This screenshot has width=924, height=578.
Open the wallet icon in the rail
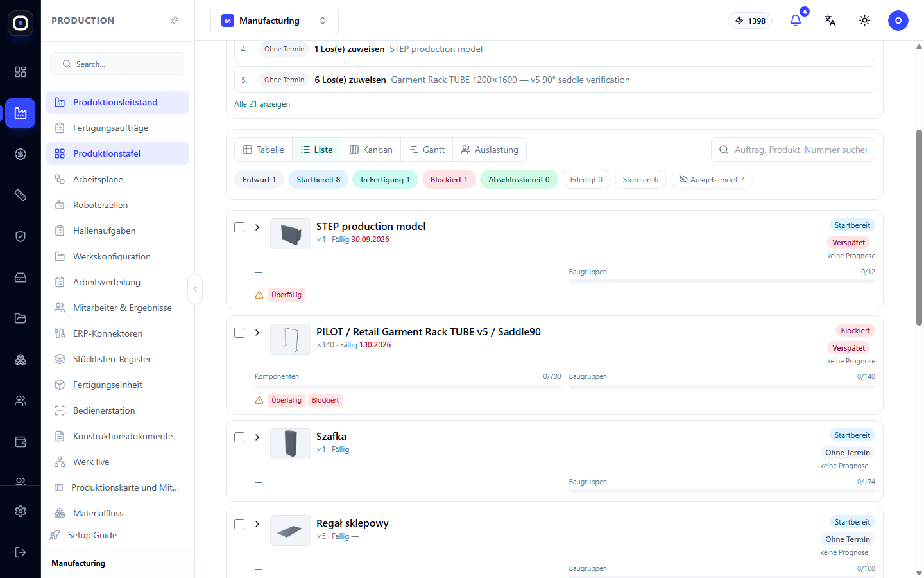tap(21, 442)
